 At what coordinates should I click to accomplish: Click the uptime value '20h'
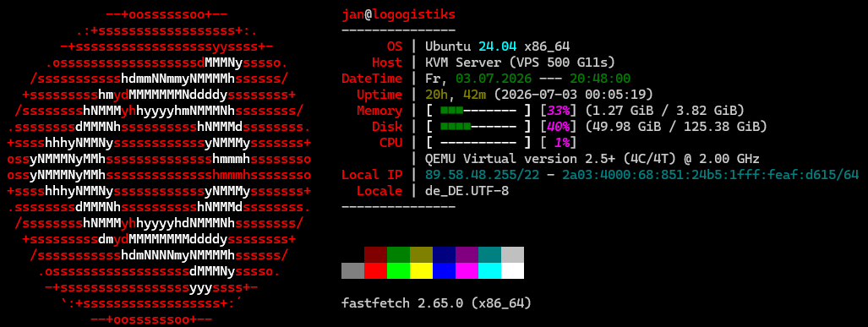click(436, 95)
